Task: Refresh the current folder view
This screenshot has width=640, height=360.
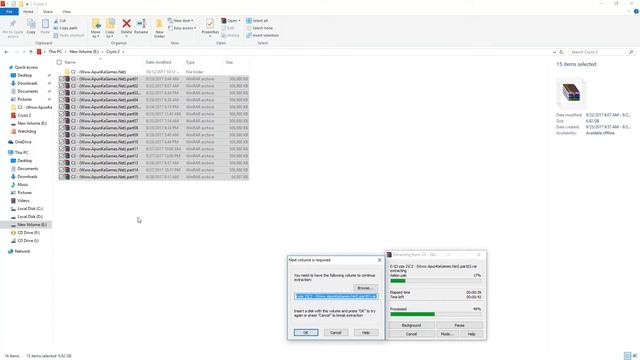Action: click(561, 52)
